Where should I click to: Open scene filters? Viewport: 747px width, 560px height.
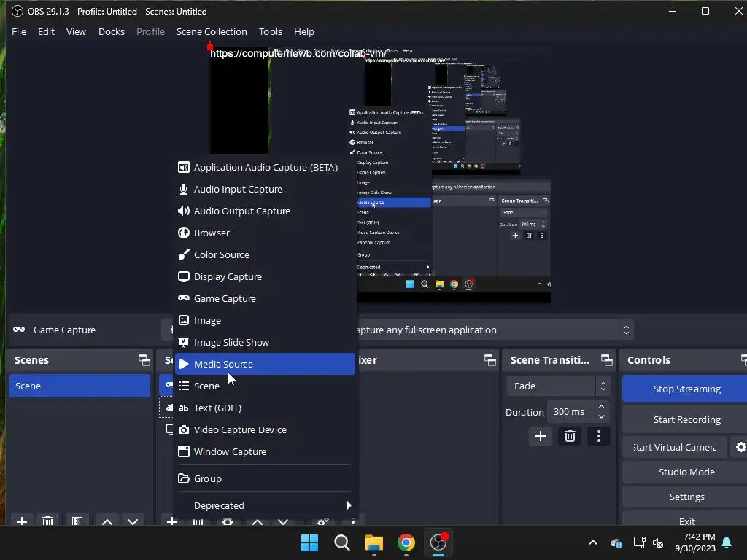[x=77, y=521]
